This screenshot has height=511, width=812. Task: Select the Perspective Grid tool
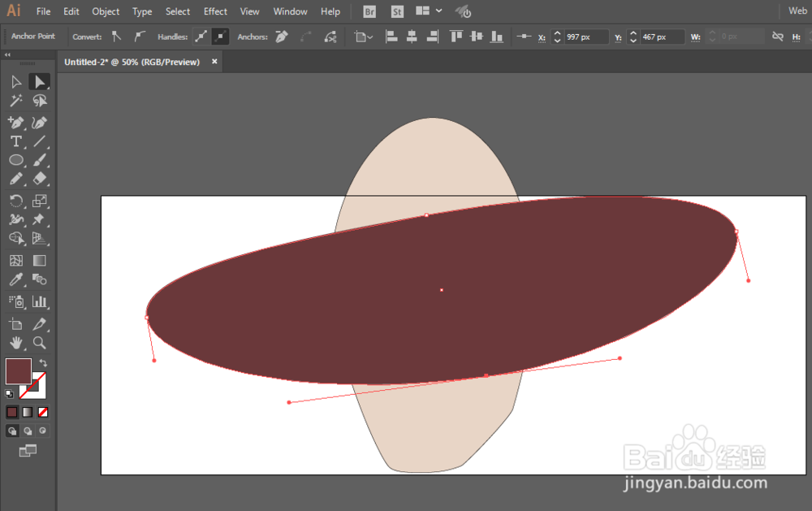tap(39, 238)
